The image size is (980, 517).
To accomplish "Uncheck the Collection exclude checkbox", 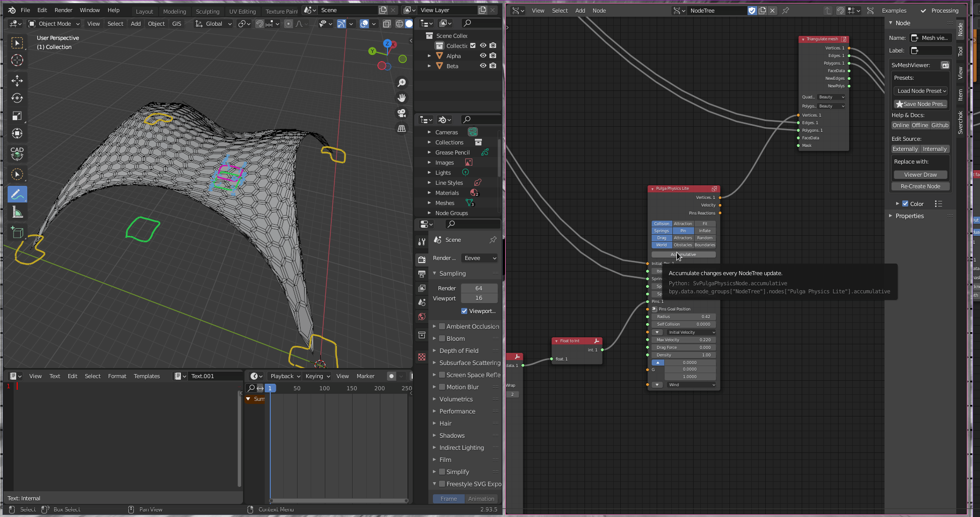I will point(473,46).
